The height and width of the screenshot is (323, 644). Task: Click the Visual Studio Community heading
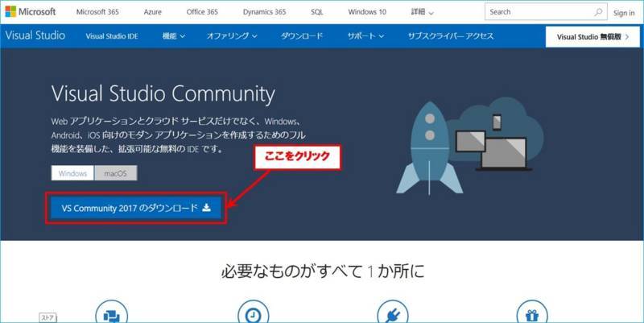(163, 93)
